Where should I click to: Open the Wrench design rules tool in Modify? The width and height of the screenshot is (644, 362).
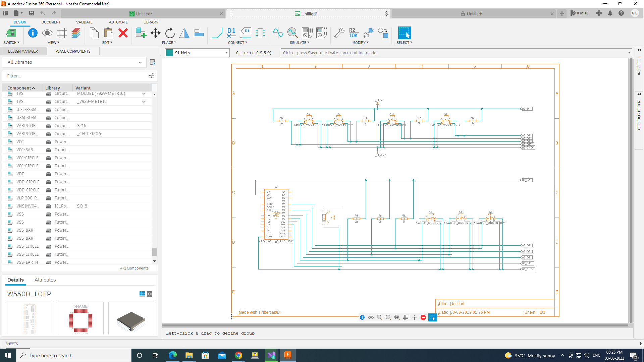point(339,33)
